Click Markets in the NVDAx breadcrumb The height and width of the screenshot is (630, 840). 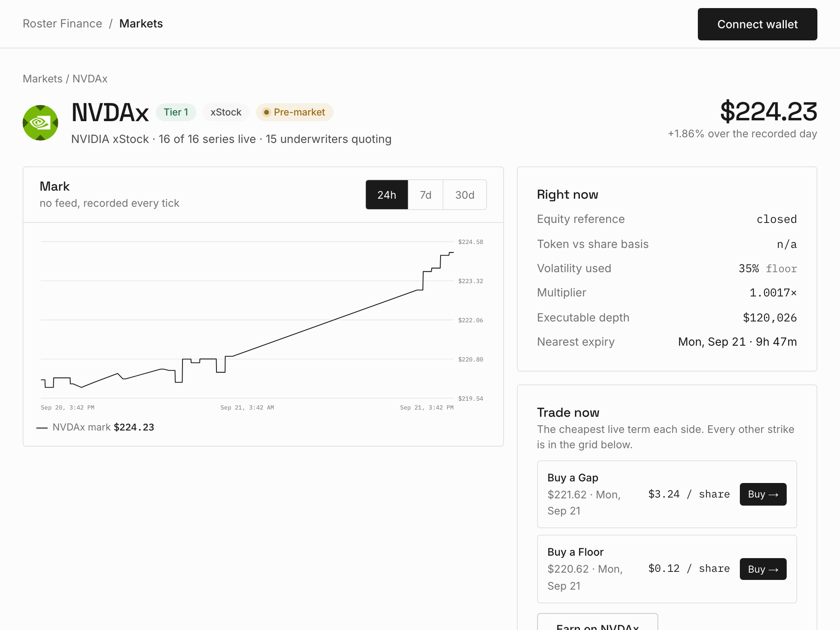point(42,79)
